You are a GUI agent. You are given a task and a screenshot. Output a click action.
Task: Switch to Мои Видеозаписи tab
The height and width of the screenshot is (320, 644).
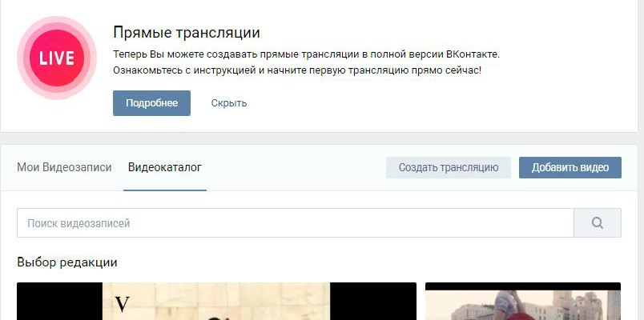(x=64, y=167)
